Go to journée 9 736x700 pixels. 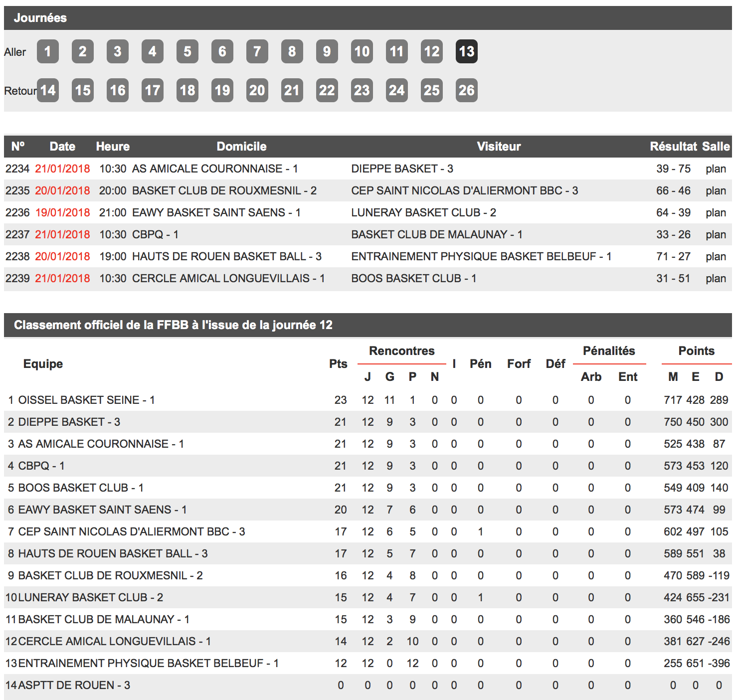[327, 51]
